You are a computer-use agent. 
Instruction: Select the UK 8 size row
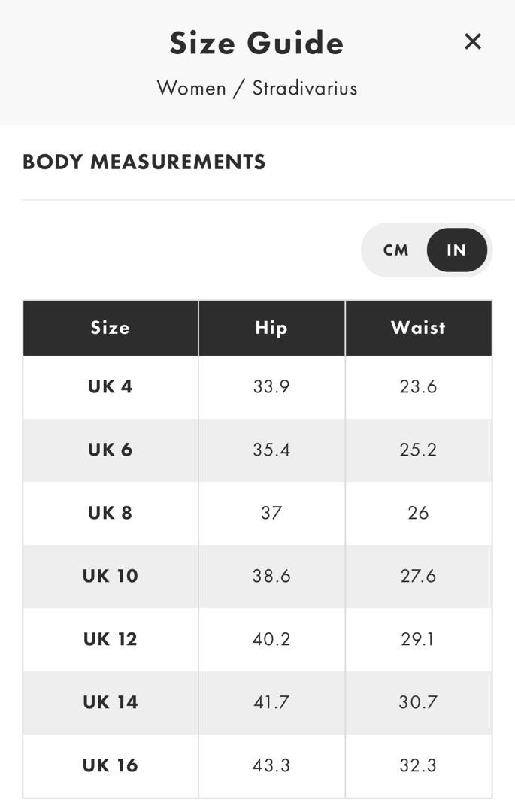111,513
